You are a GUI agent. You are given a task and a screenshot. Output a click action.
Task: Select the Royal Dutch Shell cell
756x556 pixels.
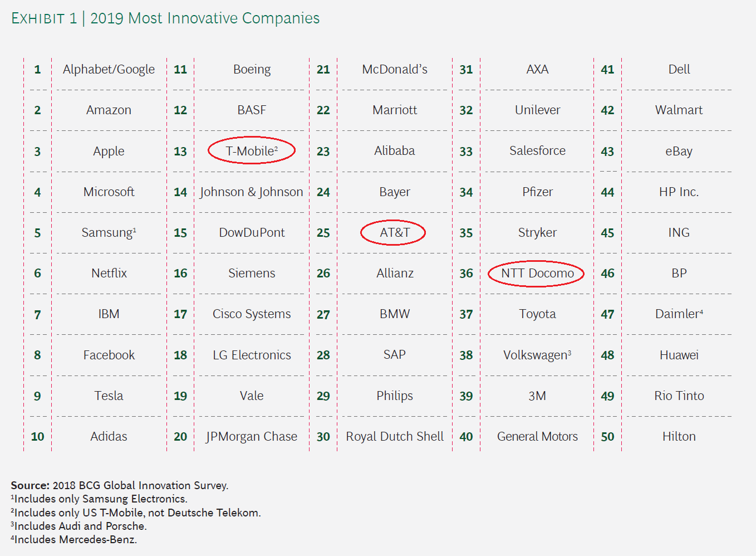click(394, 437)
